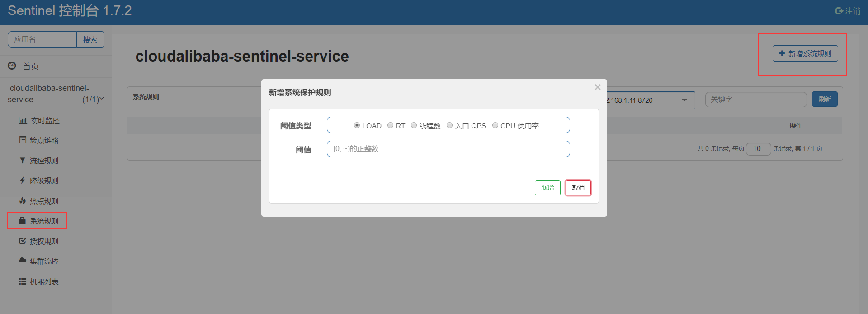
Task: Collapse the cloudalibaba-sentinel-service app chevron
Action: 102,99
